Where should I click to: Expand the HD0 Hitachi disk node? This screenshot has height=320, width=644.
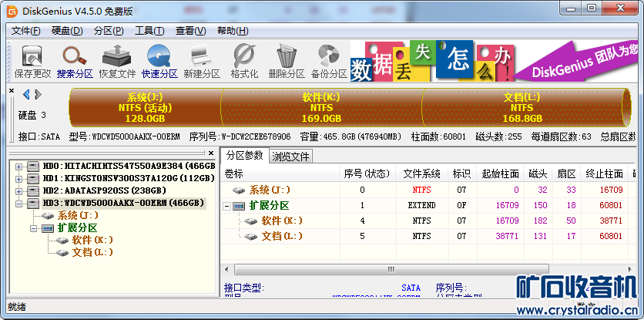(18, 167)
